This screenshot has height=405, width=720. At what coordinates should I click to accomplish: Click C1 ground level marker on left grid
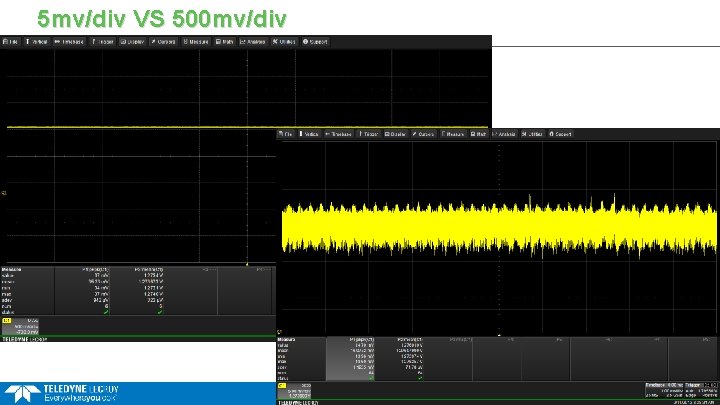[4, 193]
